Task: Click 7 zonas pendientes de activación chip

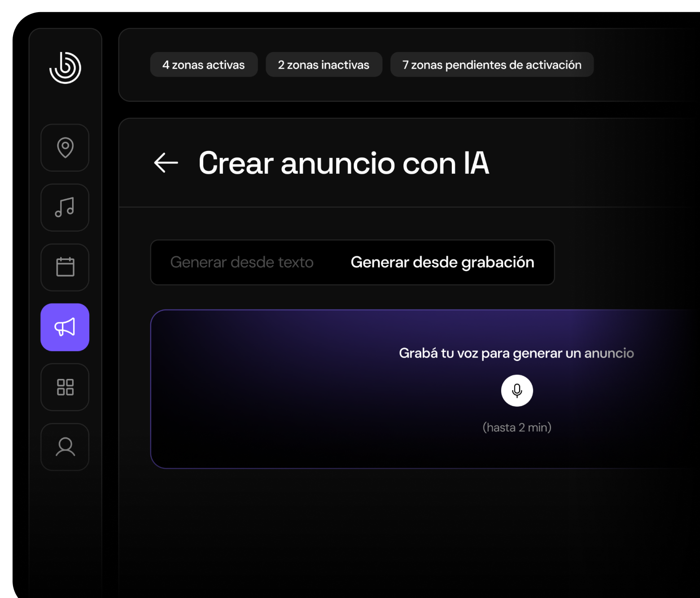Action: (x=492, y=65)
